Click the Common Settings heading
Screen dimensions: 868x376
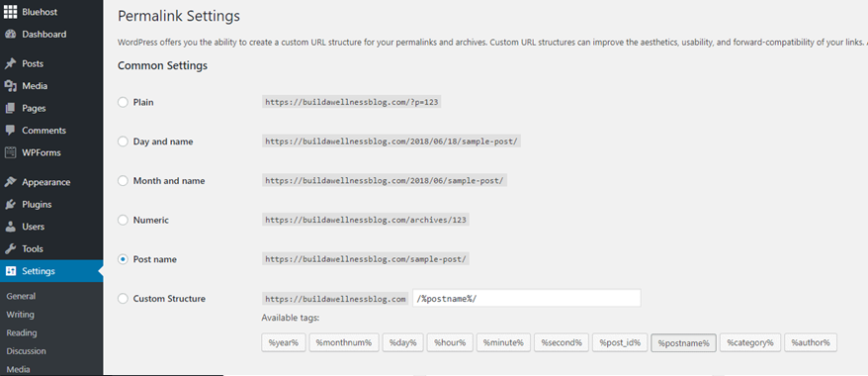point(163,66)
